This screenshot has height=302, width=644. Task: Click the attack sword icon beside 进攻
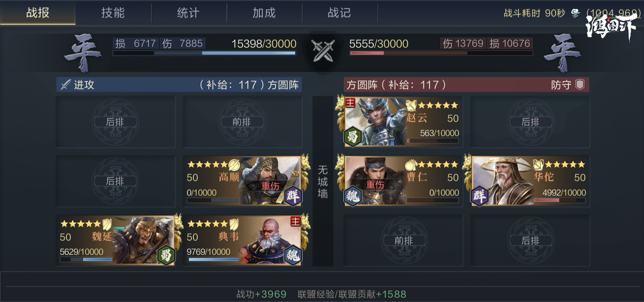(66, 85)
